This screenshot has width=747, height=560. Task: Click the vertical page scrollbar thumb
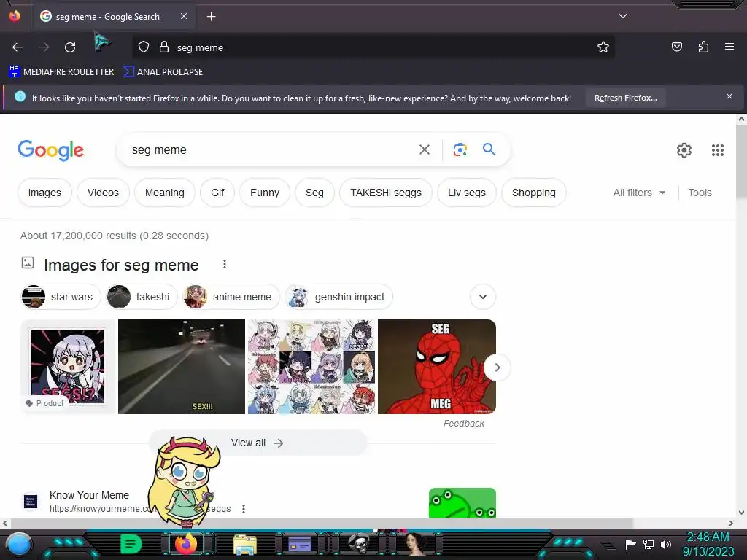click(x=741, y=162)
